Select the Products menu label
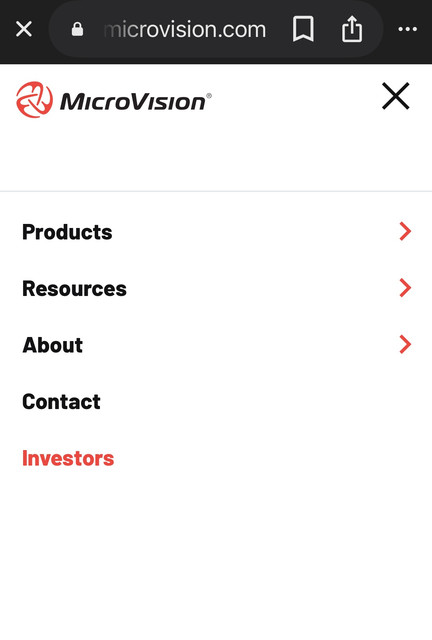Image resolution: width=432 pixels, height=640 pixels. click(x=67, y=232)
